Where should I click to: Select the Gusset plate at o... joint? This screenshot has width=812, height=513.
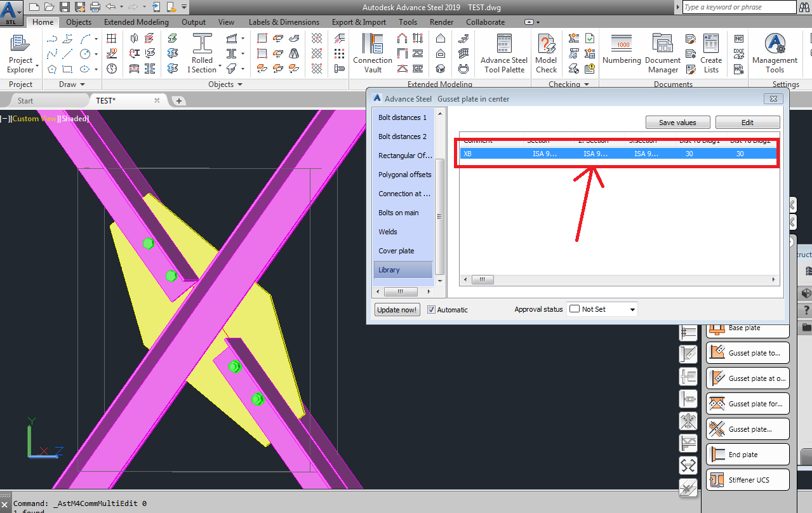point(748,378)
